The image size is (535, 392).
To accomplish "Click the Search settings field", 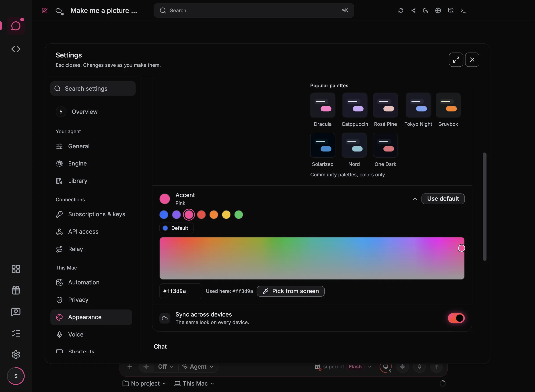I will [x=93, y=88].
